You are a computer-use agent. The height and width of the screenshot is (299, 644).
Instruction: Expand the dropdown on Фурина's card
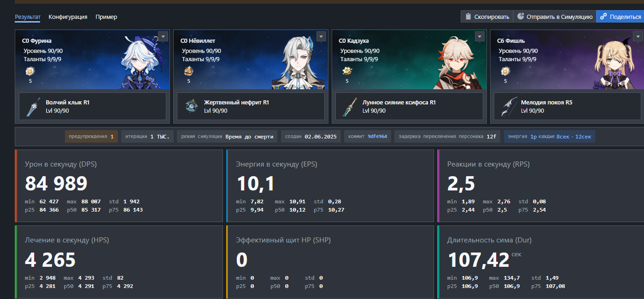pyautogui.click(x=163, y=36)
